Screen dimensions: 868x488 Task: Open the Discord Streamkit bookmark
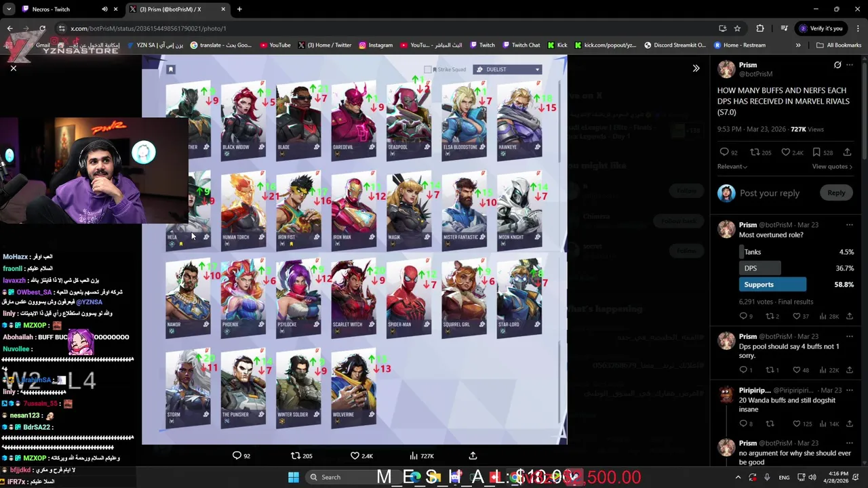[675, 45]
